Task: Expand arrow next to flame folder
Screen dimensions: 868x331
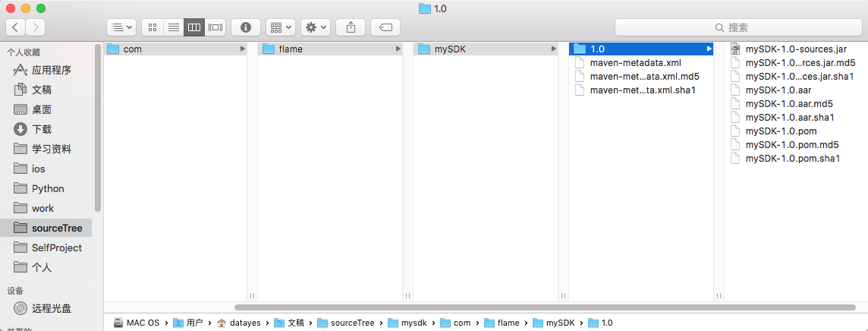Action: click(398, 49)
